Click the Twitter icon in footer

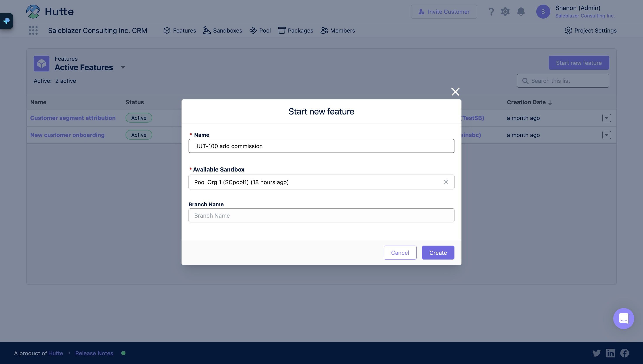[x=596, y=353]
